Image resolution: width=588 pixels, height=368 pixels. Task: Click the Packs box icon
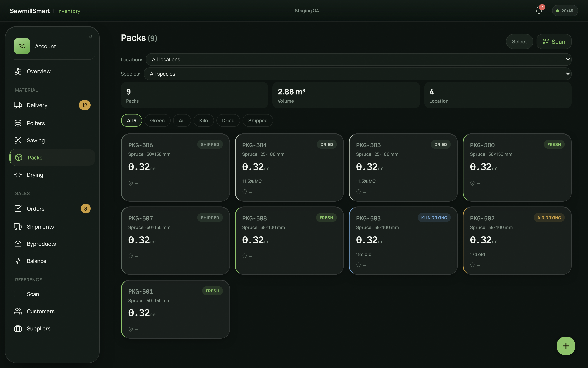(19, 157)
